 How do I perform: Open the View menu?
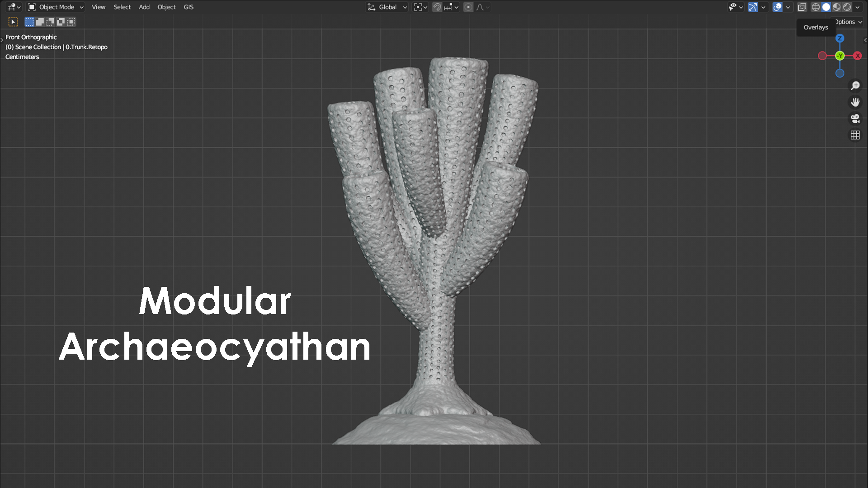pyautogui.click(x=98, y=7)
